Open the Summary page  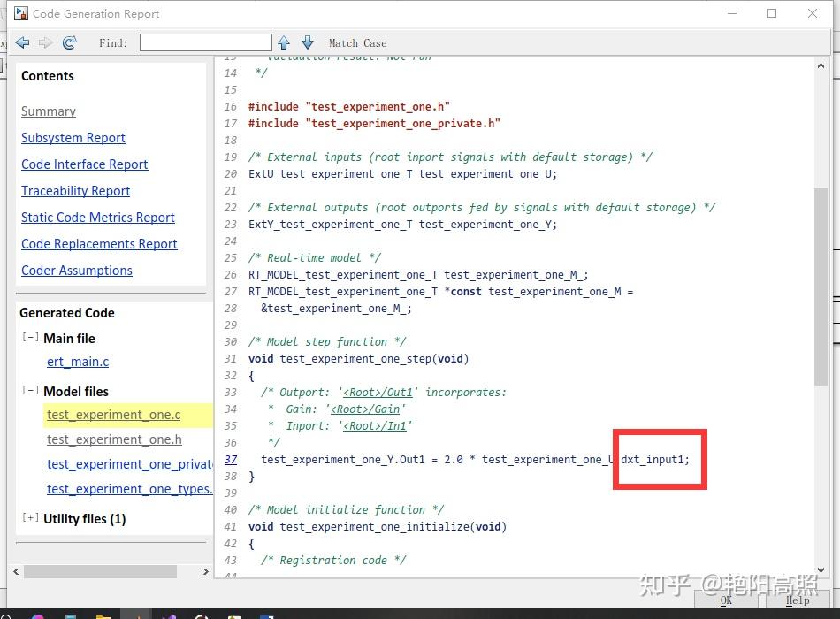coord(48,111)
